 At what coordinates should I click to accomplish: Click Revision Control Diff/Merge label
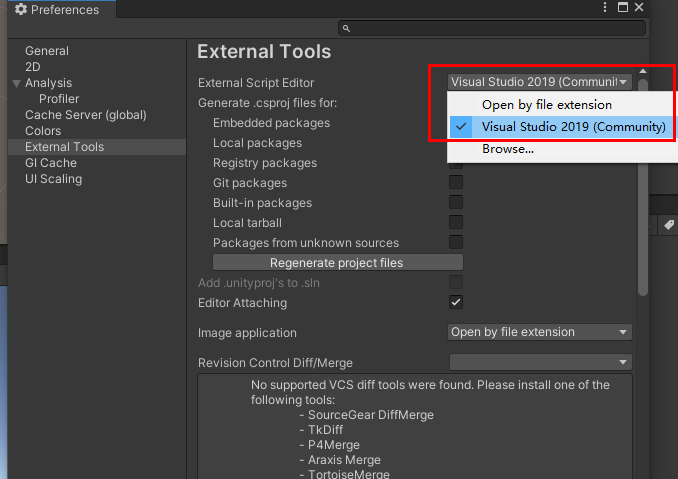click(275, 363)
